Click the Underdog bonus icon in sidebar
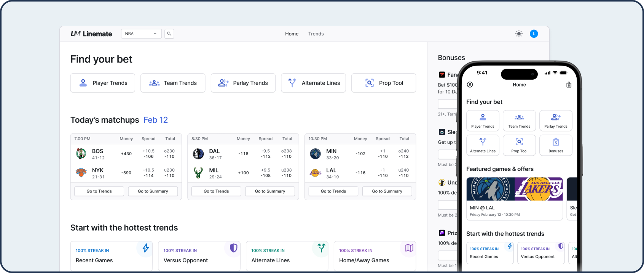Viewport: 644px width, 273px height. (x=442, y=183)
